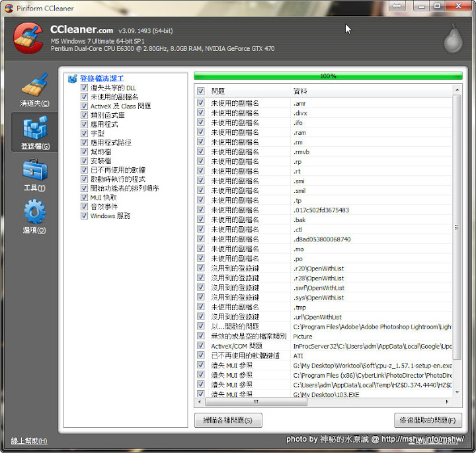Click horizontal scrollbar right arrow
This screenshot has width=476, height=453.
[447, 401]
